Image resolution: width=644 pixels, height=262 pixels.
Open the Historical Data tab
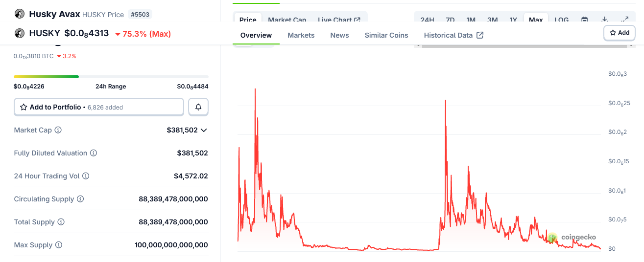point(453,35)
